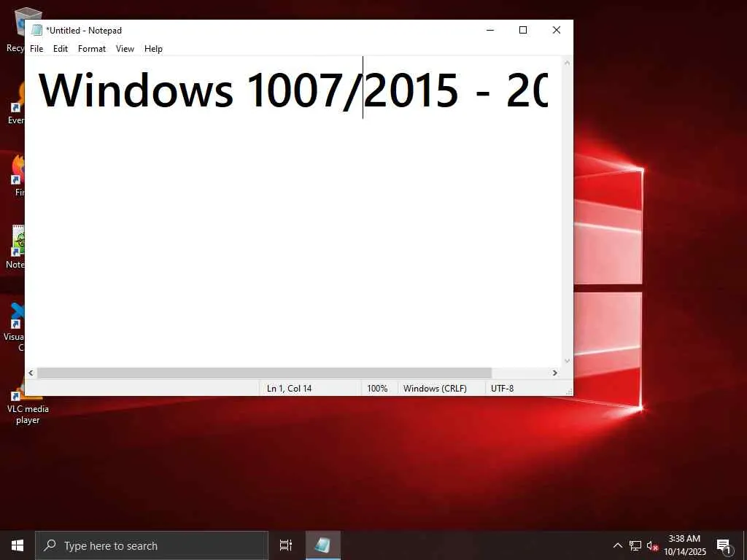Click the window resize grip corner
The height and width of the screenshot is (560, 747).
[569, 392]
